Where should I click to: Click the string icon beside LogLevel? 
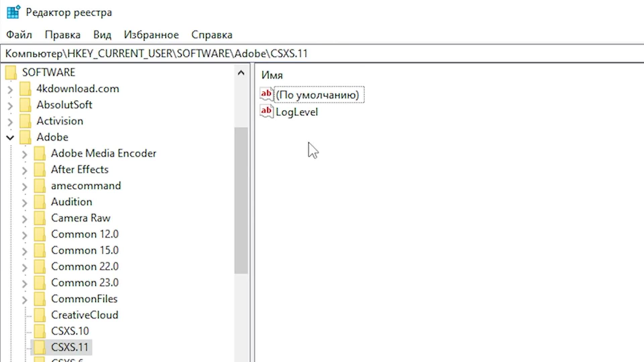tap(267, 111)
